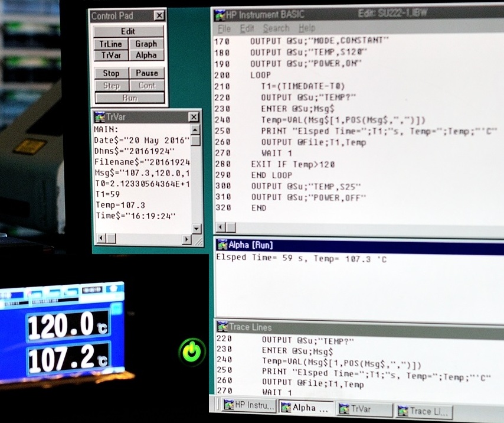Toggle the Alpha display button
The width and height of the screenshot is (504, 423).
point(146,55)
